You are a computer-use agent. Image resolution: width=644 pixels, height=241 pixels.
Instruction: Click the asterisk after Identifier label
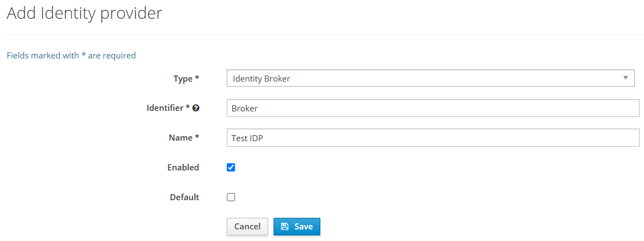(188, 108)
